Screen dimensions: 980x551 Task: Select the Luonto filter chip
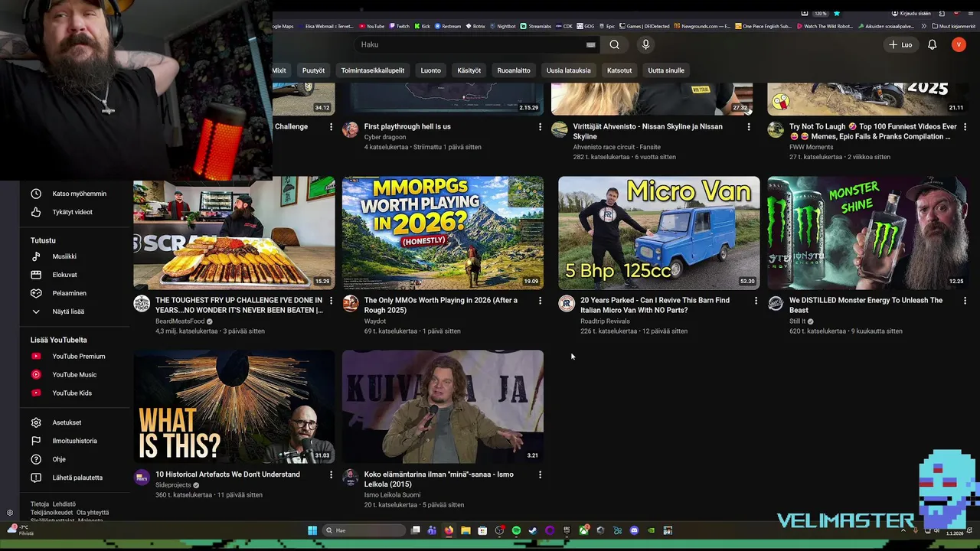point(430,70)
